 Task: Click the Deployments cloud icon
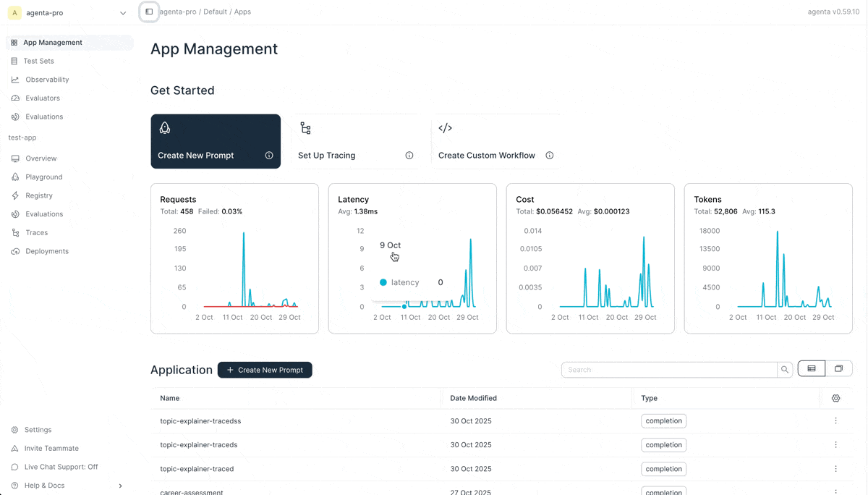click(x=14, y=251)
